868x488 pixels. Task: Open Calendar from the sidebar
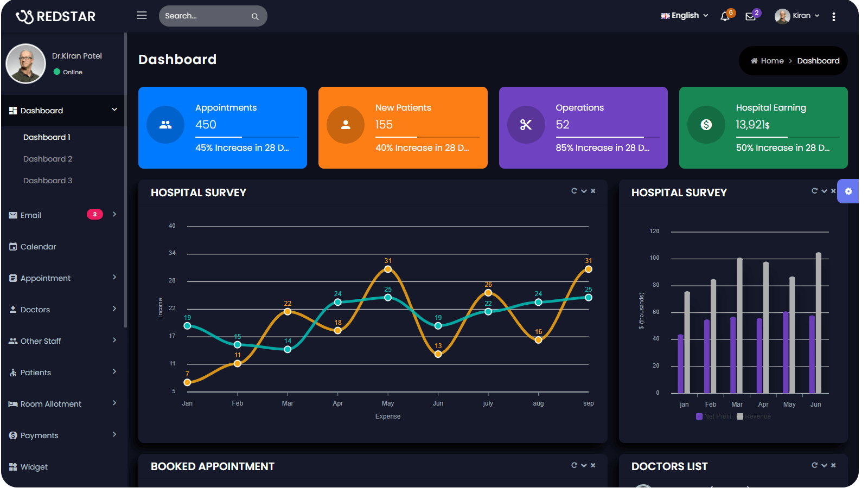[x=38, y=247]
